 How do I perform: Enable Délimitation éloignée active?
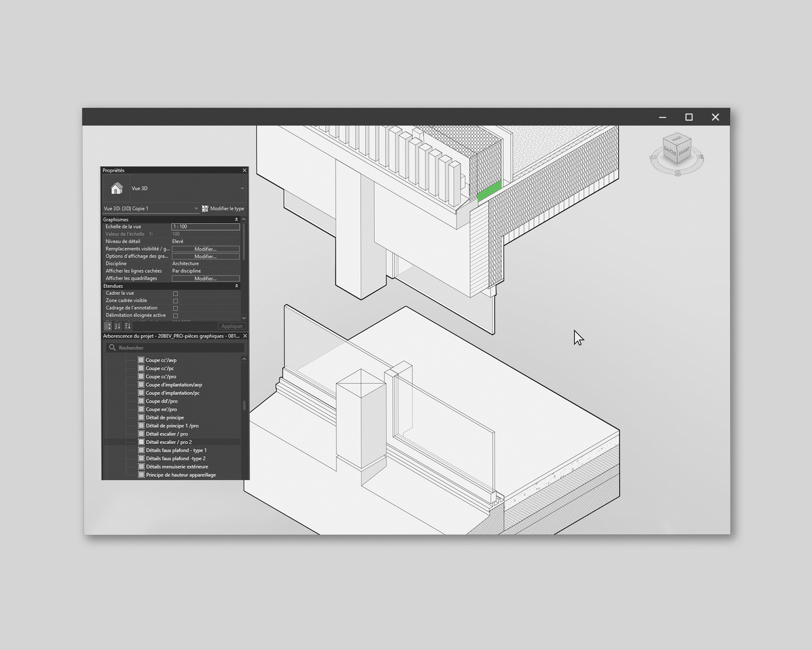(176, 315)
